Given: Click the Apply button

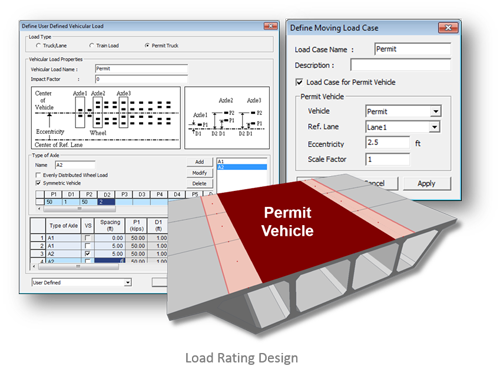Looking at the screenshot, I should [427, 183].
